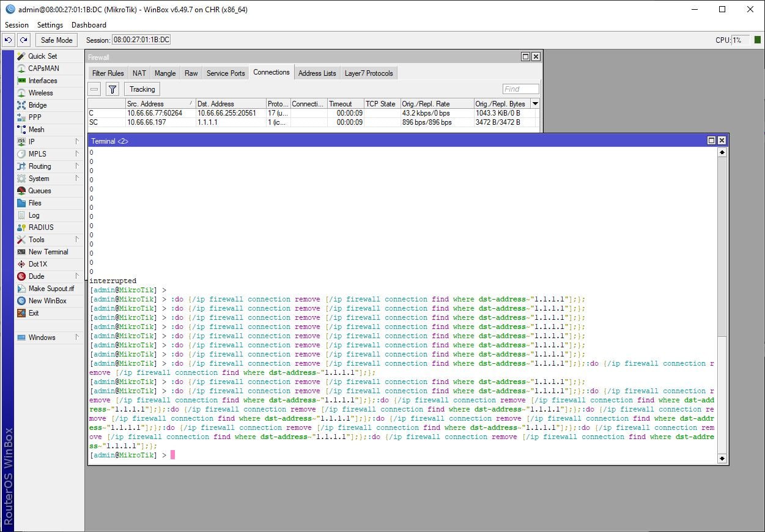
Task: Click the Redo arrow icon
Action: pyautogui.click(x=23, y=40)
